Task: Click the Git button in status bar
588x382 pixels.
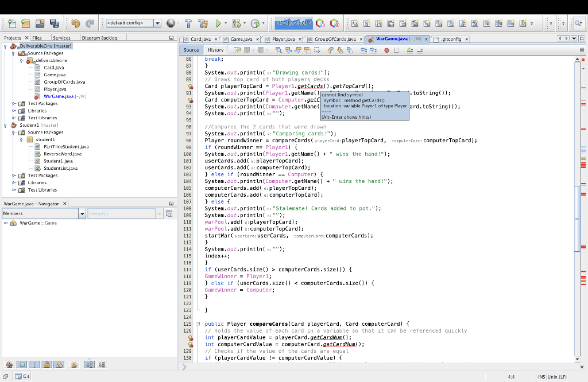Action: pos(22,376)
